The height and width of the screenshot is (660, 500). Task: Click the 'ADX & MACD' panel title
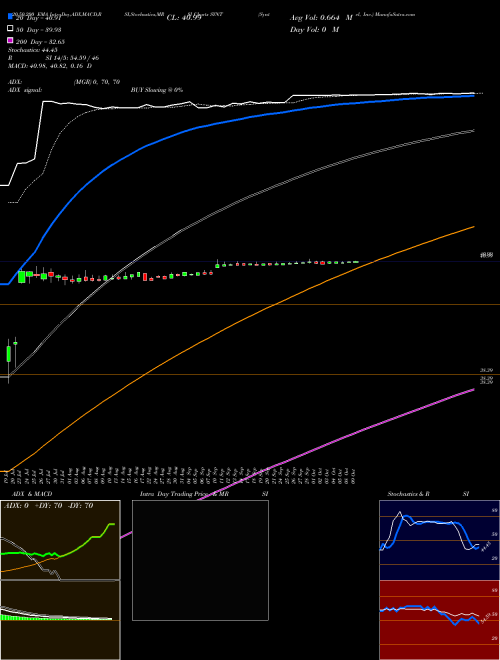coord(32,494)
